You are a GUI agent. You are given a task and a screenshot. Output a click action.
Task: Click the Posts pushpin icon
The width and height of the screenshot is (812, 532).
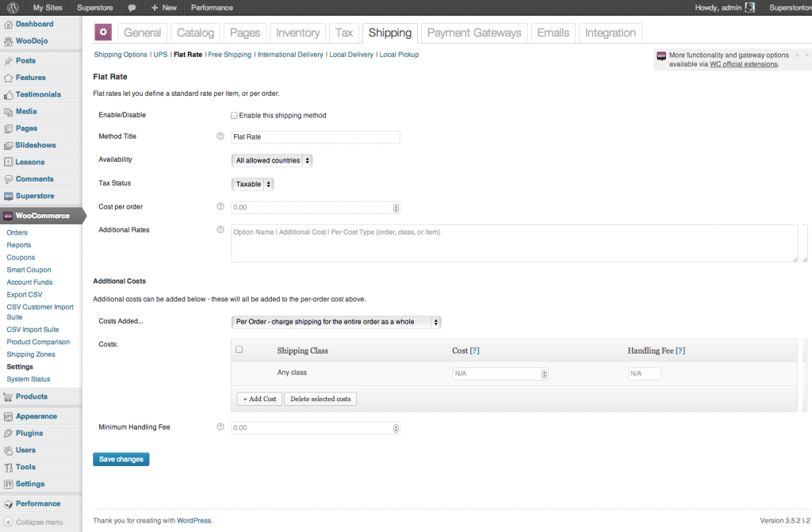[8, 61]
